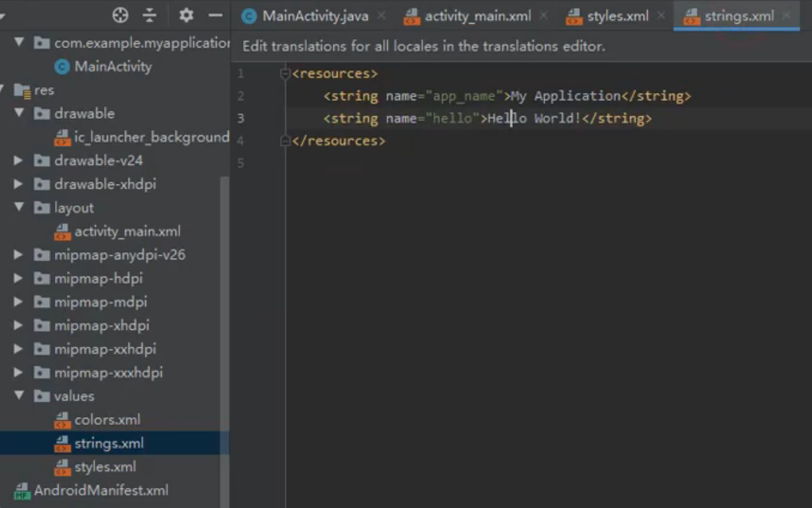Screen dimensions: 812x508
Task: Switch to the styles.xml tab
Action: pyautogui.click(x=618, y=16)
